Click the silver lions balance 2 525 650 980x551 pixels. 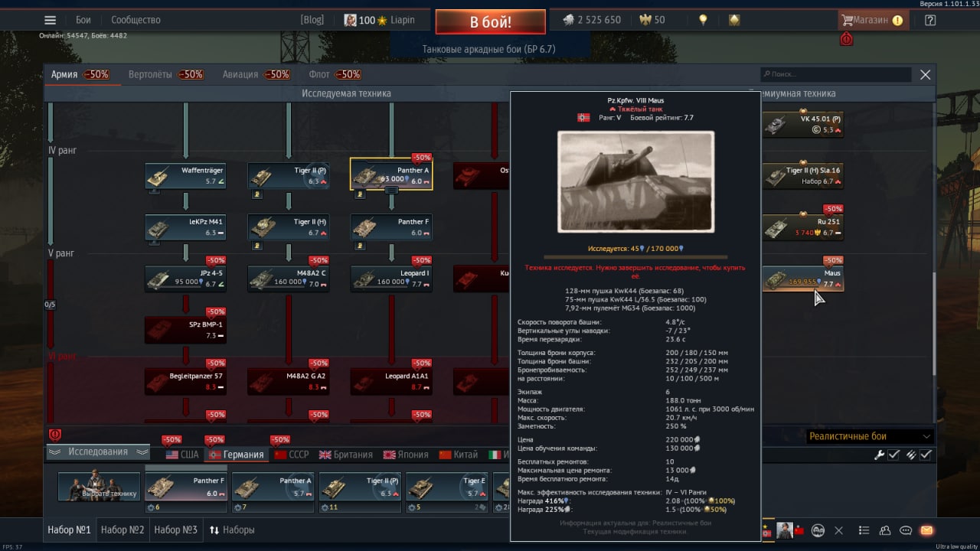click(592, 20)
